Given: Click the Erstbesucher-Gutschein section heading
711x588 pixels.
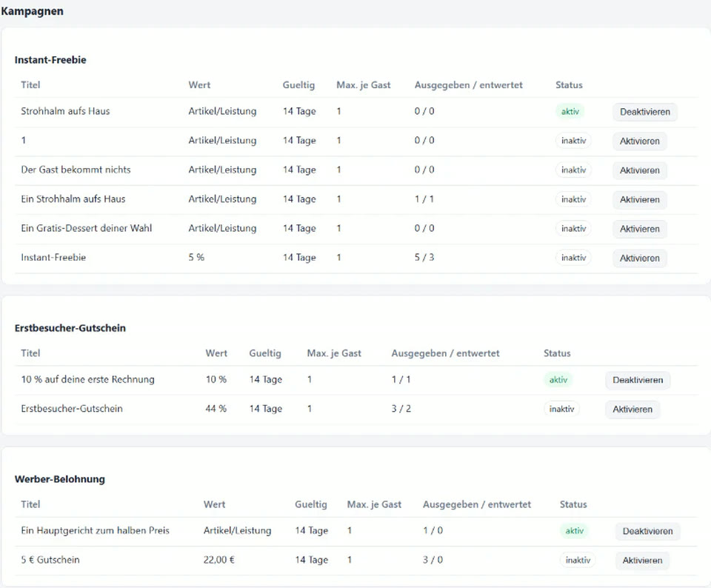Looking at the screenshot, I should coord(70,328).
